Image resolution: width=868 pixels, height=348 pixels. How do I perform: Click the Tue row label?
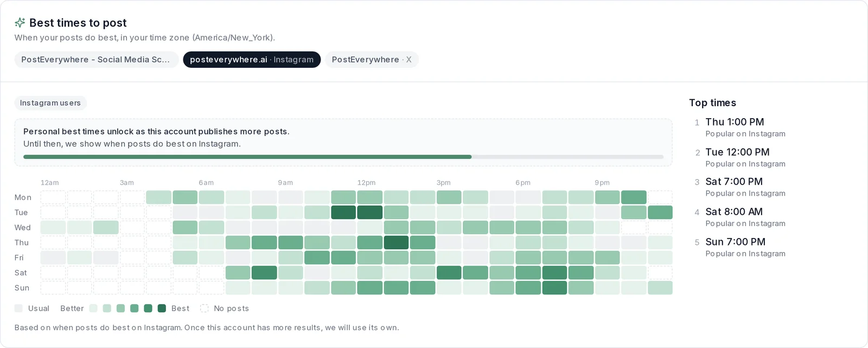[x=21, y=212]
